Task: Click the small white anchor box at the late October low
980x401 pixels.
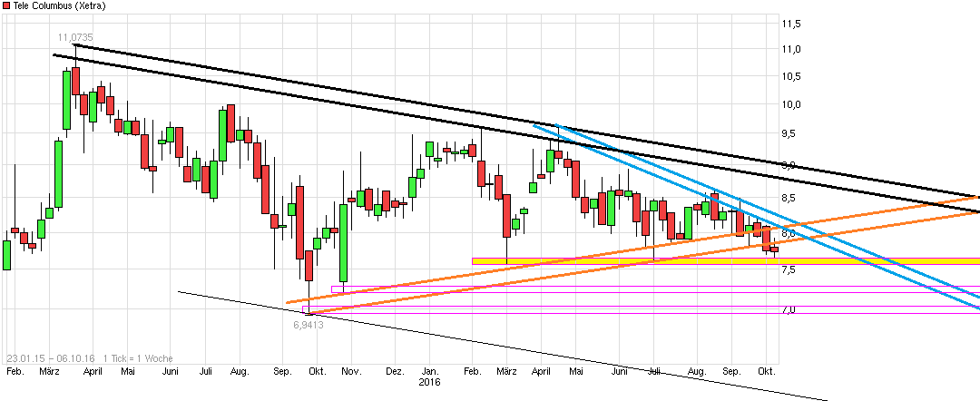Action: (x=337, y=289)
